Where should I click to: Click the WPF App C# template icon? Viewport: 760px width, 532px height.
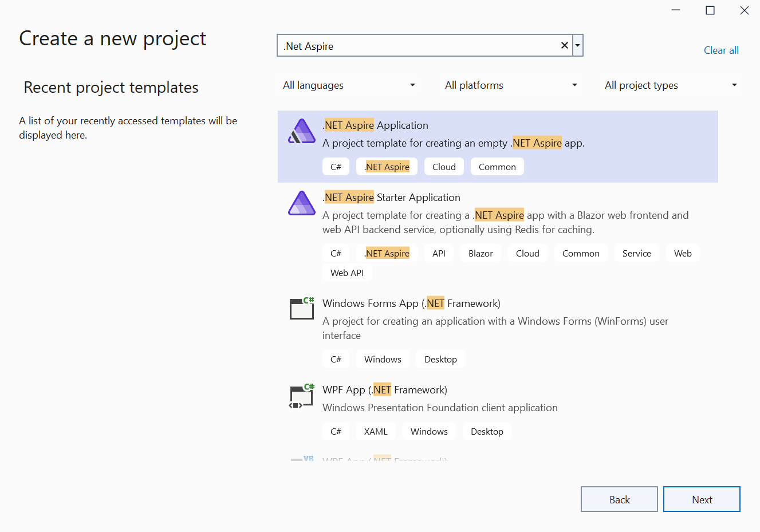coord(302,396)
